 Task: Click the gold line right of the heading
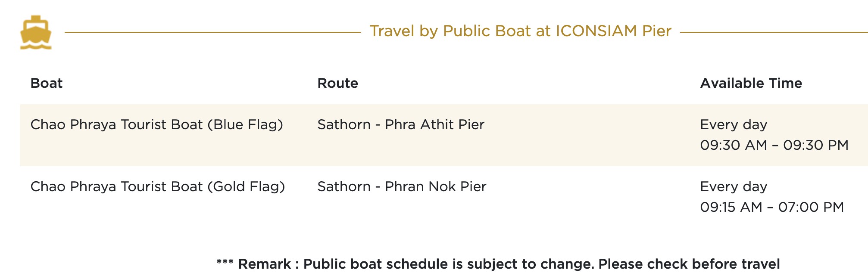pyautogui.click(x=774, y=32)
